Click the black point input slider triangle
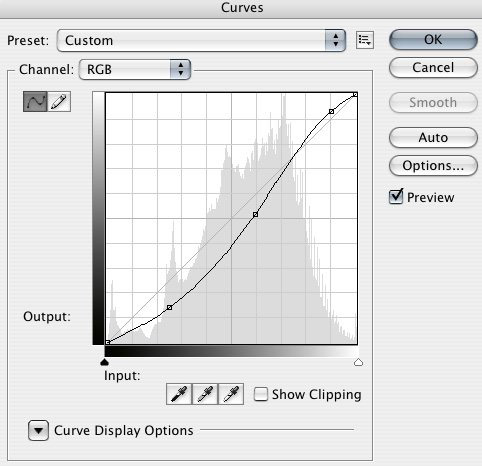 (105, 362)
